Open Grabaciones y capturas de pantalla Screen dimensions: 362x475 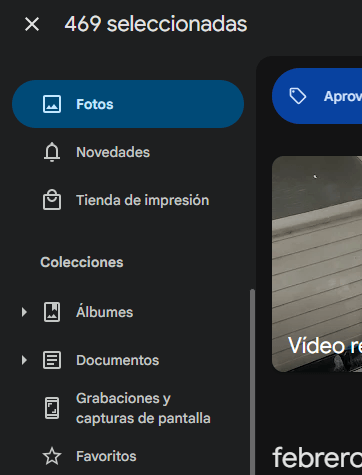coord(128,408)
